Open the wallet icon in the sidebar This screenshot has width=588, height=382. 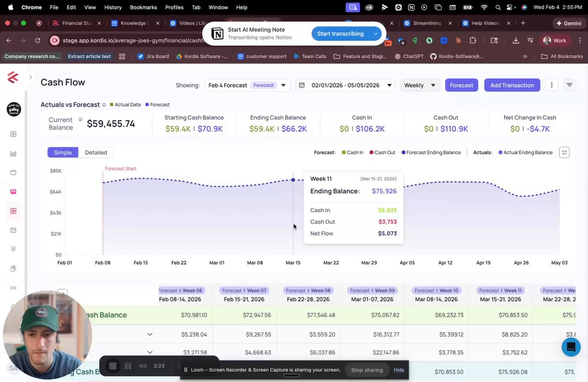(x=13, y=172)
